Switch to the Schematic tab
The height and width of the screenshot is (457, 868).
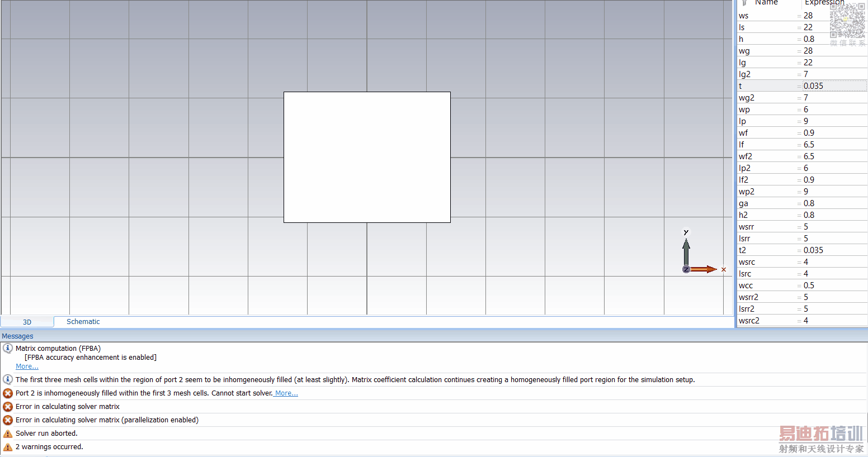83,322
